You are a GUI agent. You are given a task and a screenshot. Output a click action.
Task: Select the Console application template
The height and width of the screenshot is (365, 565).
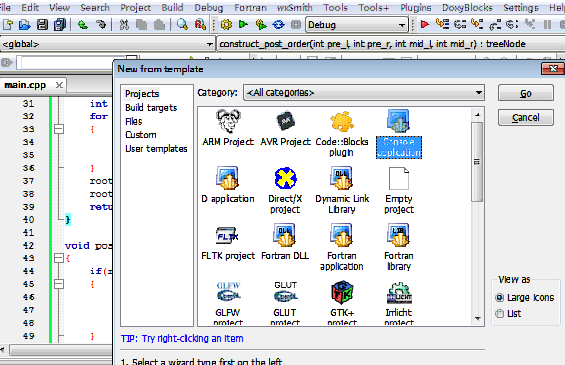tap(399, 133)
